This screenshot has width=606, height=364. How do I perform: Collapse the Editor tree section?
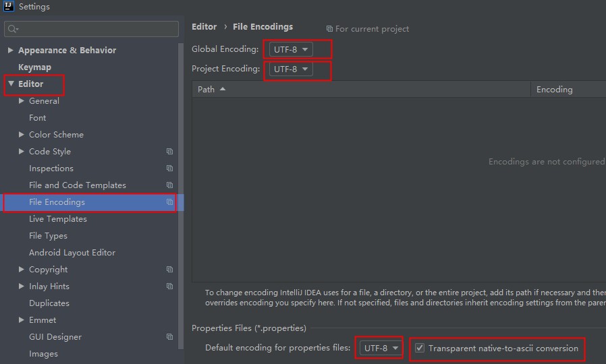pyautogui.click(x=11, y=84)
